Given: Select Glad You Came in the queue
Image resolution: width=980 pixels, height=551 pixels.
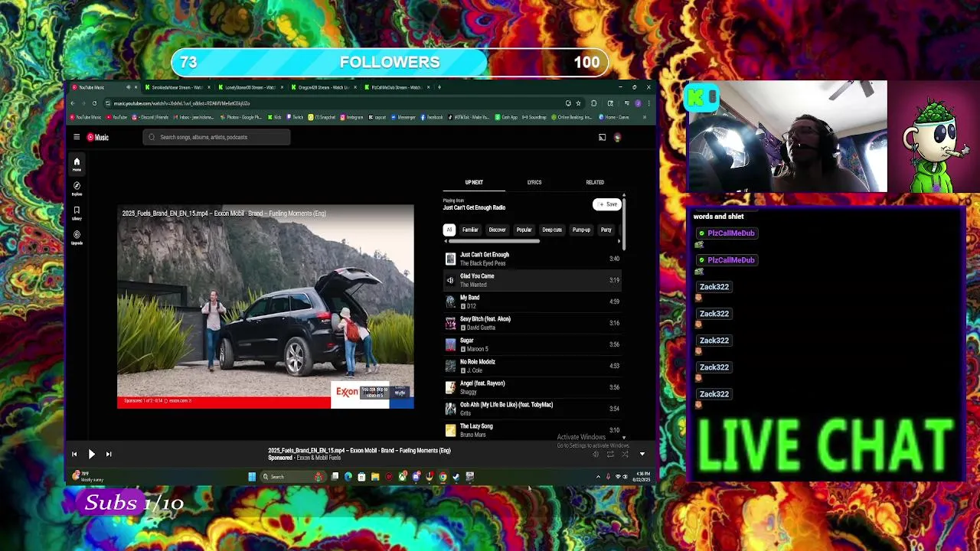Looking at the screenshot, I should 533,280.
